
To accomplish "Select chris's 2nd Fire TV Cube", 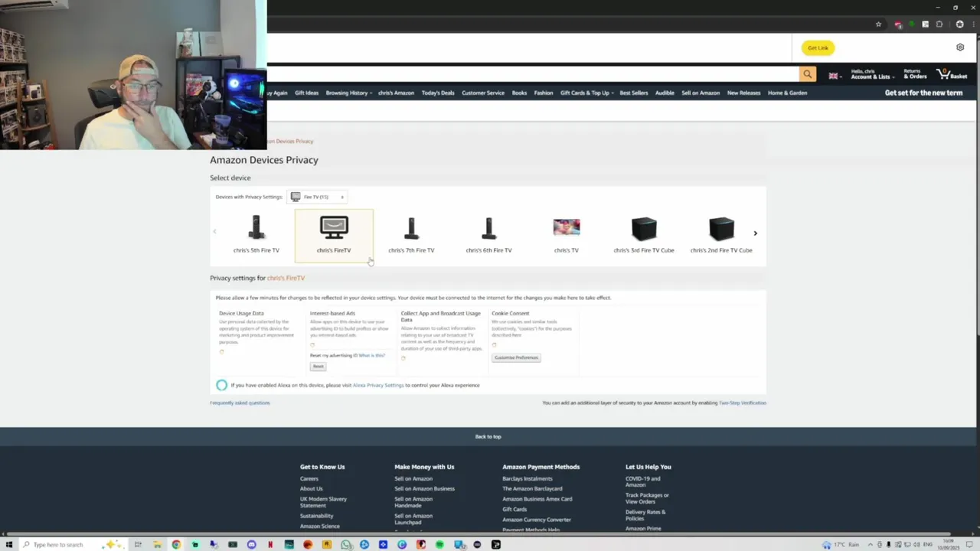I will click(x=721, y=234).
